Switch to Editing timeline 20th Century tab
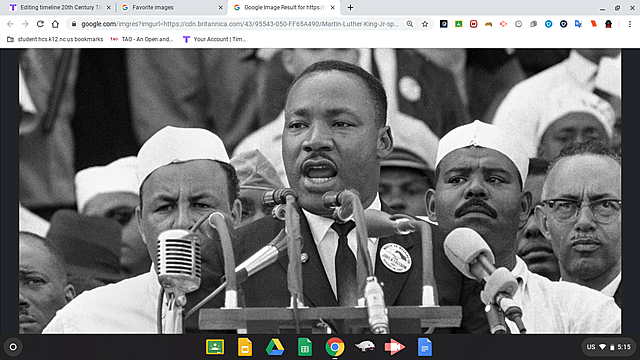The image size is (640, 360). (60, 7)
